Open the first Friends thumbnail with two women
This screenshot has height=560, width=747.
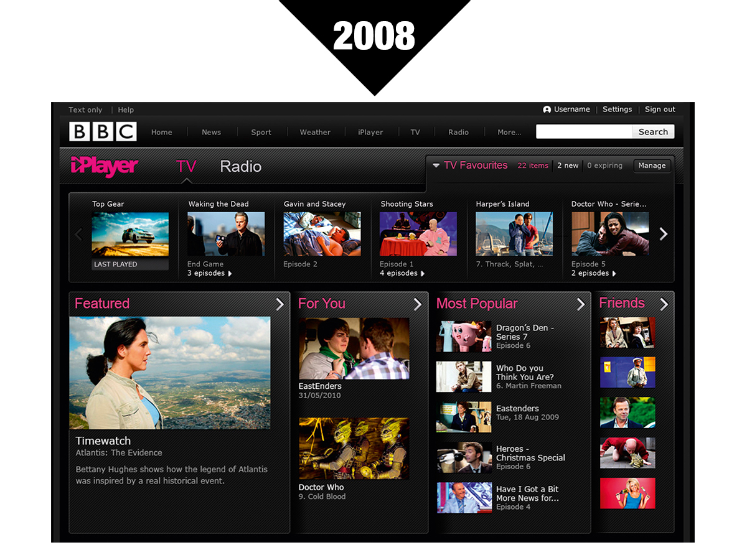pyautogui.click(x=627, y=333)
